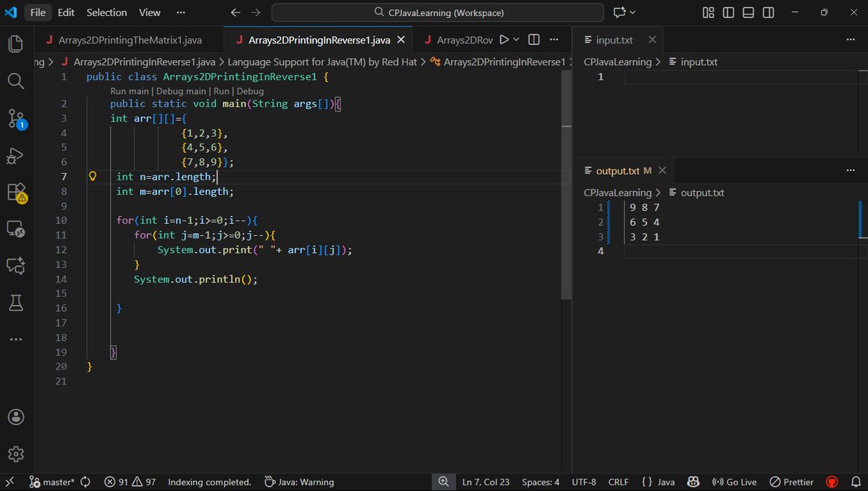Click the notifications bell in status bar
868x491 pixels.
click(856, 482)
